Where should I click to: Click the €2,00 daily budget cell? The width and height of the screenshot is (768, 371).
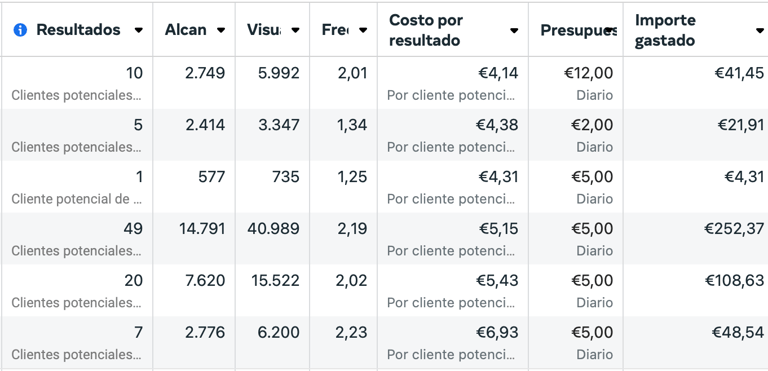[592, 125]
